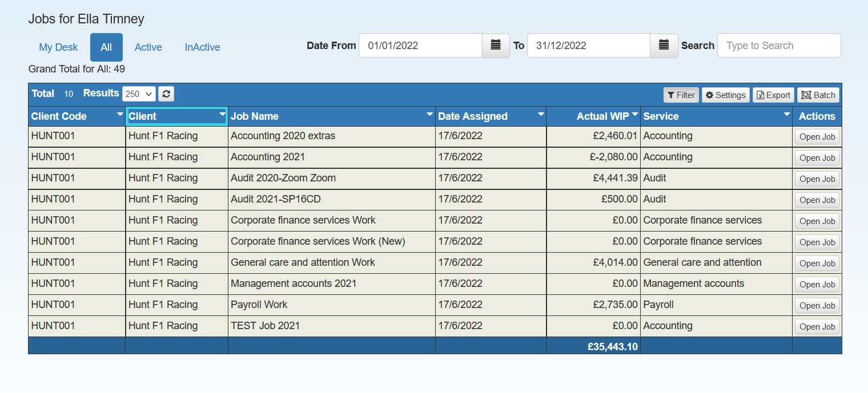Open the Filter tool
The height and width of the screenshot is (393, 868).
tap(681, 95)
